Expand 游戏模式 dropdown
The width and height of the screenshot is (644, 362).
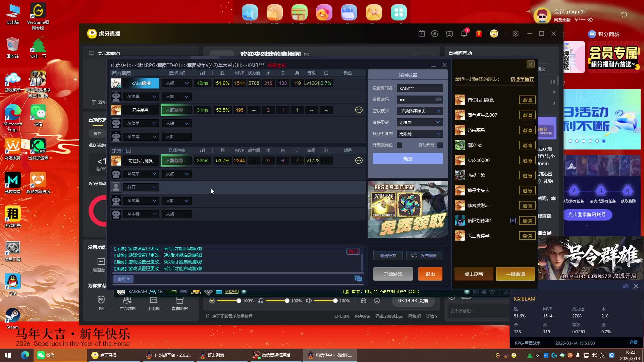(420, 111)
